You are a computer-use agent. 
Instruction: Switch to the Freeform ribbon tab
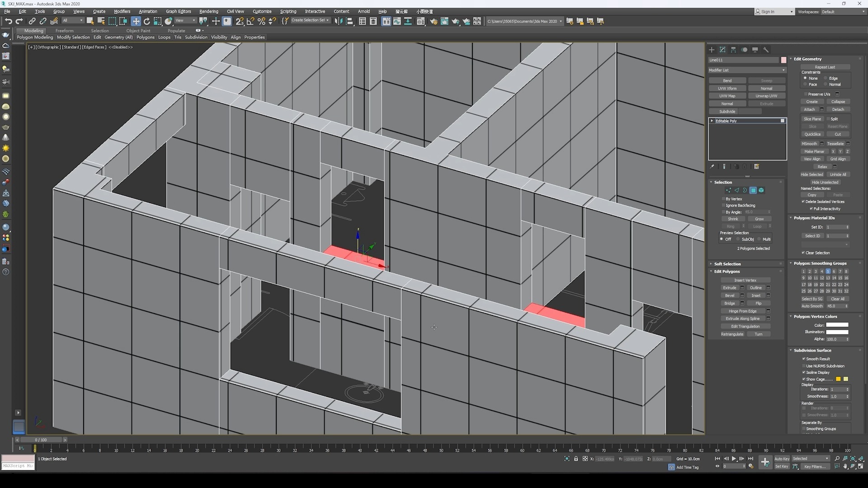click(65, 31)
